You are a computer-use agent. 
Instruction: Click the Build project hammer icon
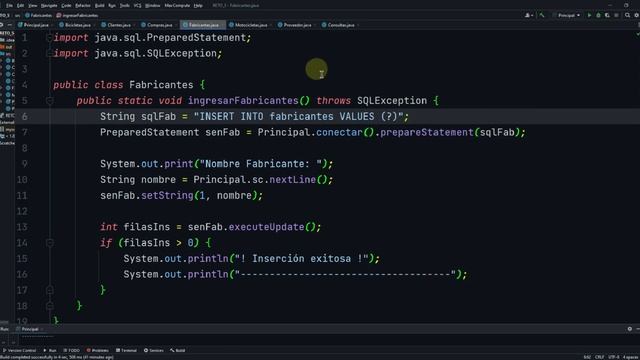[542, 16]
